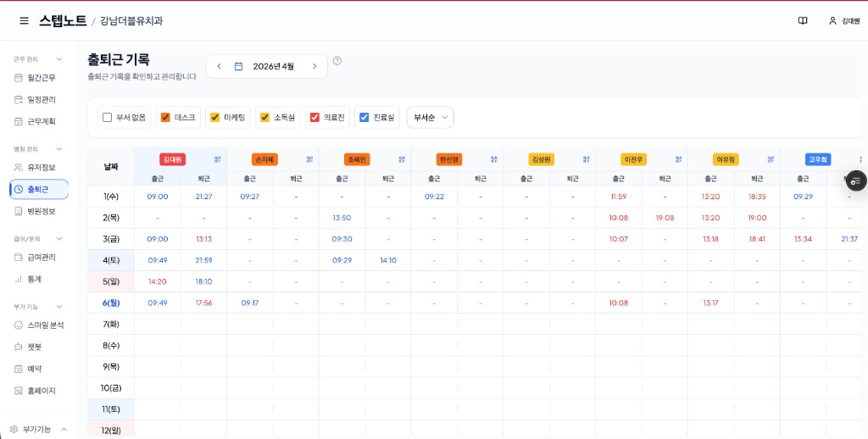Click the red 14:20 clock-in cell
This screenshot has height=439, width=868.
click(158, 281)
